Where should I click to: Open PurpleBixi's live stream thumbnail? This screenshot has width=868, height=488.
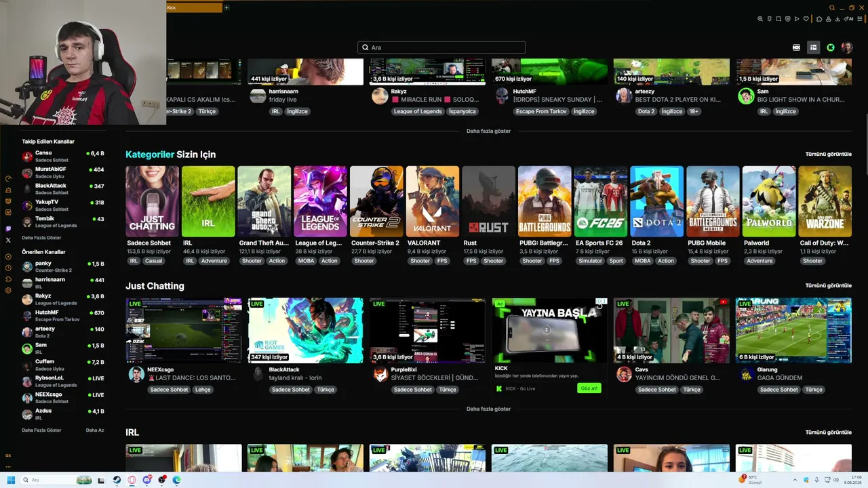point(427,331)
